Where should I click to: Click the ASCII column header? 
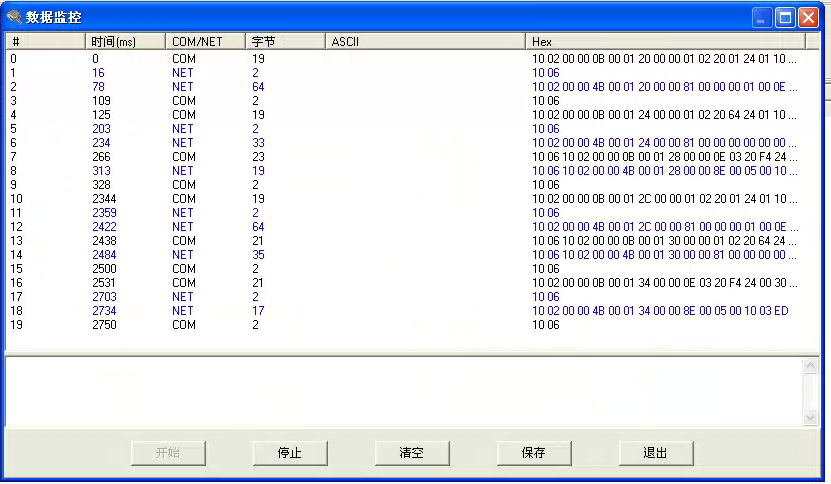[425, 42]
